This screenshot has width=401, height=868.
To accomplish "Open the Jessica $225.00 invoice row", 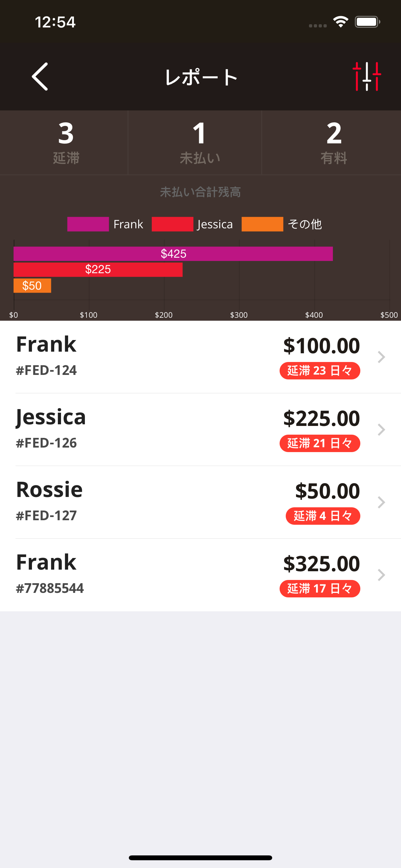I will click(200, 429).
